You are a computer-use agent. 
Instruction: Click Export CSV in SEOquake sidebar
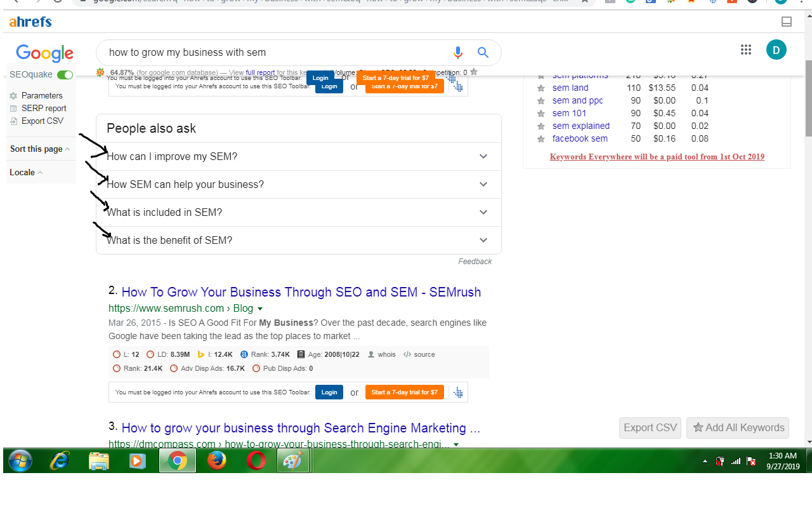43,121
